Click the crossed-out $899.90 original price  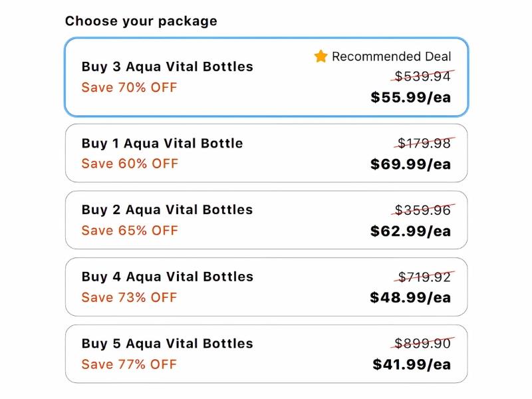pyautogui.click(x=423, y=344)
